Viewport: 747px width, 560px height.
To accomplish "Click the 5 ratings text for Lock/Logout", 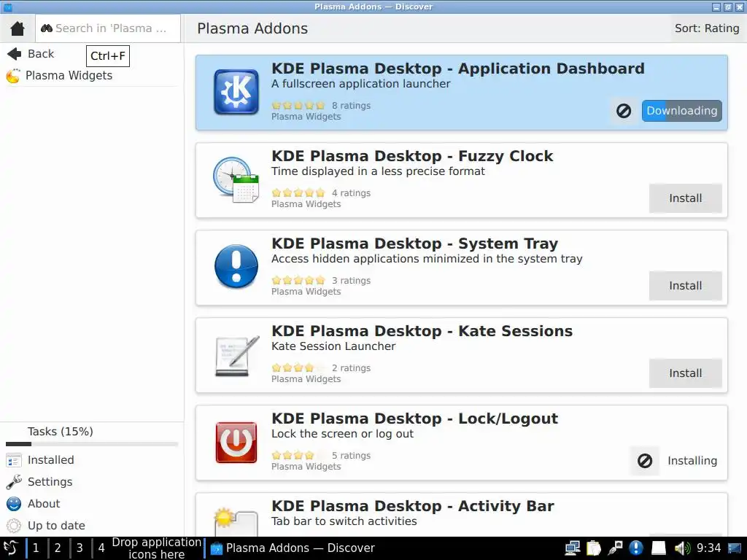I will tap(351, 456).
